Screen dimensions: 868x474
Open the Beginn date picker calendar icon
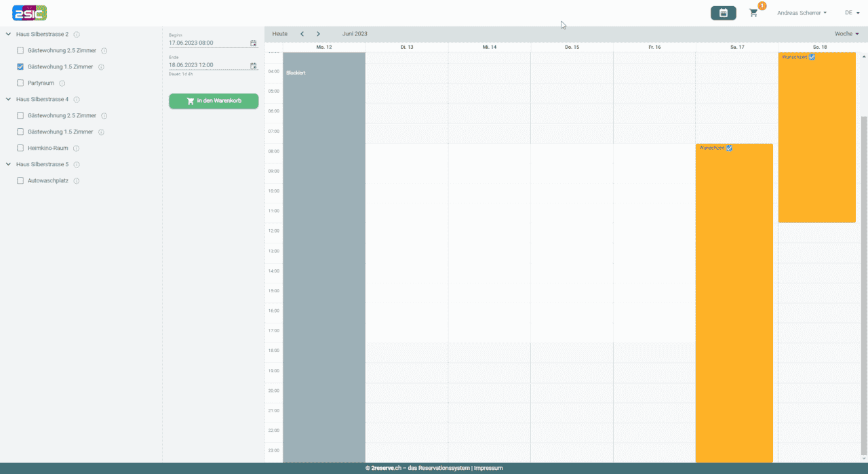253,43
